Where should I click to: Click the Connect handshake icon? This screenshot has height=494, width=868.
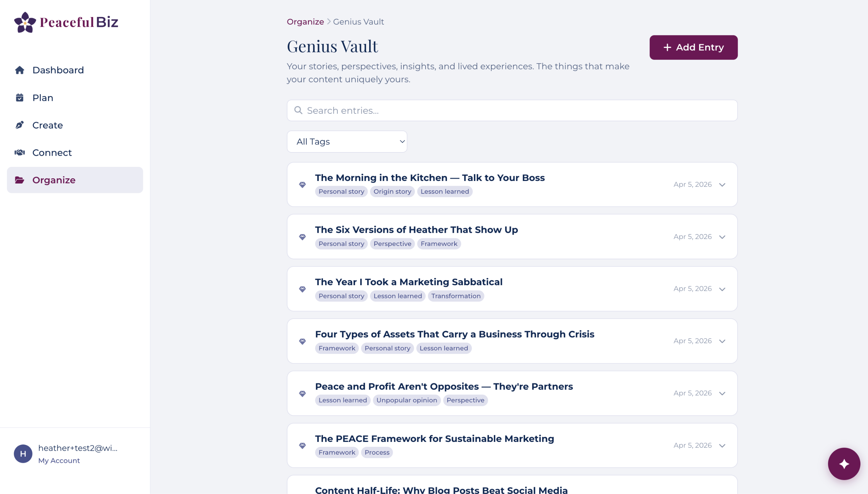(20, 153)
